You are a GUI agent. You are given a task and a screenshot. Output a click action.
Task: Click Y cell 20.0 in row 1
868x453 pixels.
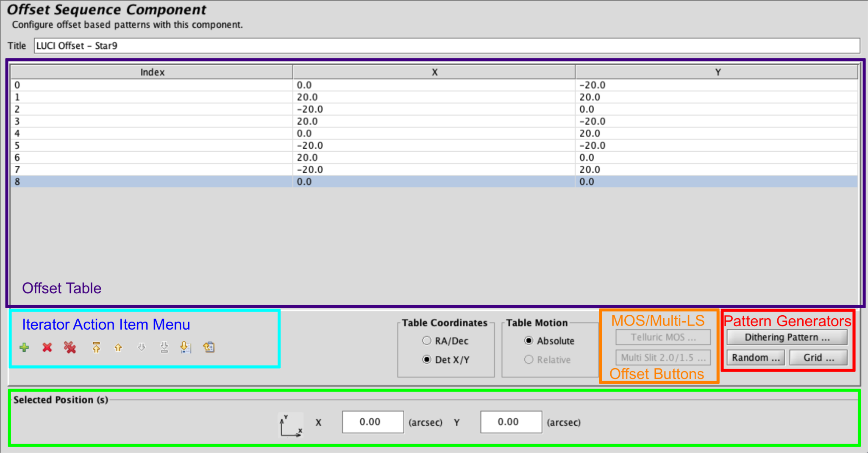[717, 97]
